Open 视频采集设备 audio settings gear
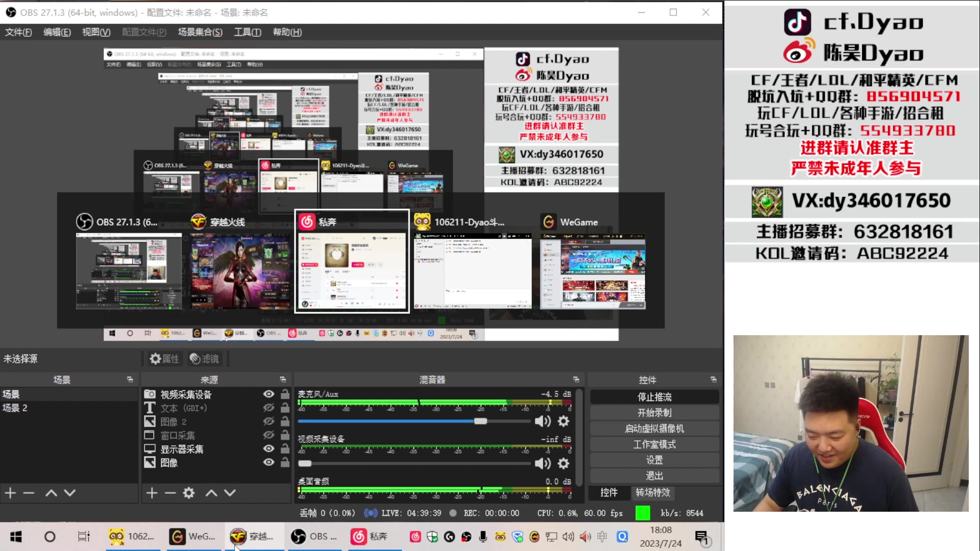980x551 pixels. click(x=563, y=464)
